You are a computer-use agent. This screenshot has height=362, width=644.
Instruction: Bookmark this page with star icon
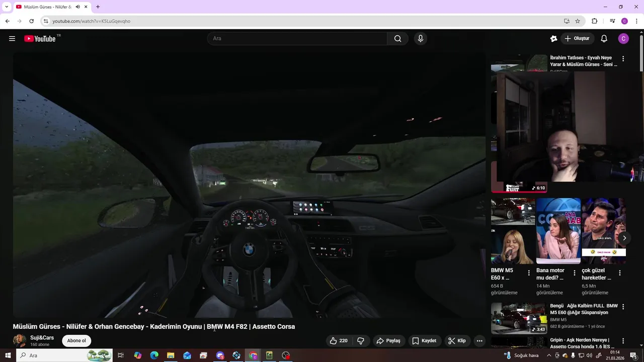(578, 21)
